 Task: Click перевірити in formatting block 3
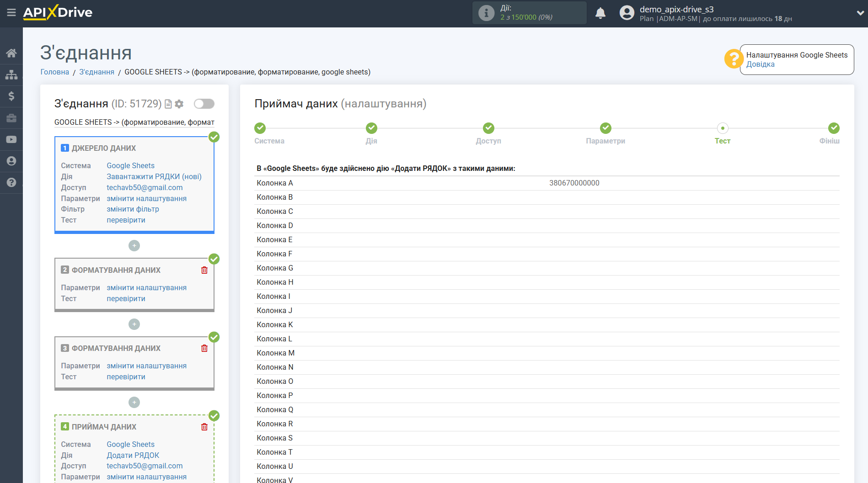click(x=126, y=377)
